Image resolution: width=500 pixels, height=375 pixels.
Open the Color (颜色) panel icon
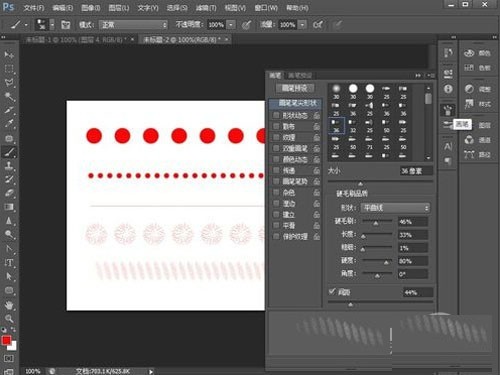click(469, 53)
